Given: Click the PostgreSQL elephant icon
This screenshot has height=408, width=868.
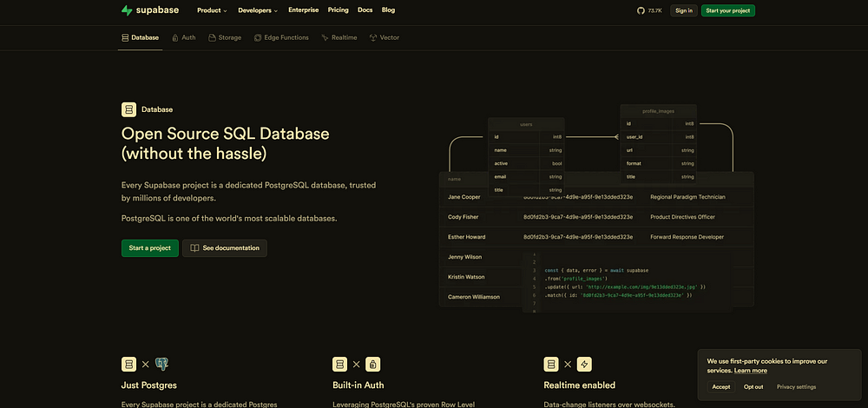Looking at the screenshot, I should 162,364.
